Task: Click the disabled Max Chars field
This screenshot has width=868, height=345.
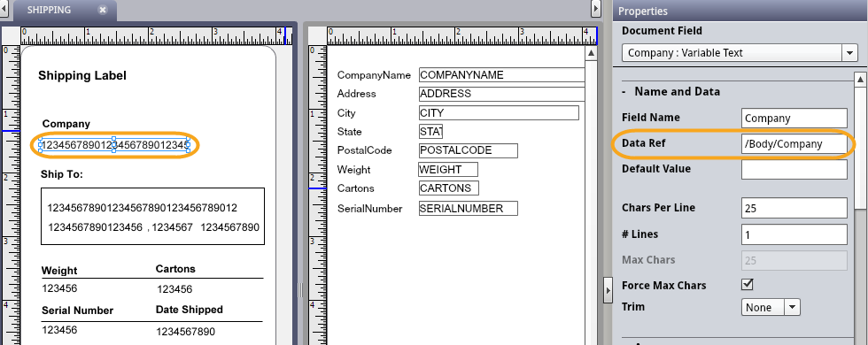Action: pyautogui.click(x=794, y=260)
